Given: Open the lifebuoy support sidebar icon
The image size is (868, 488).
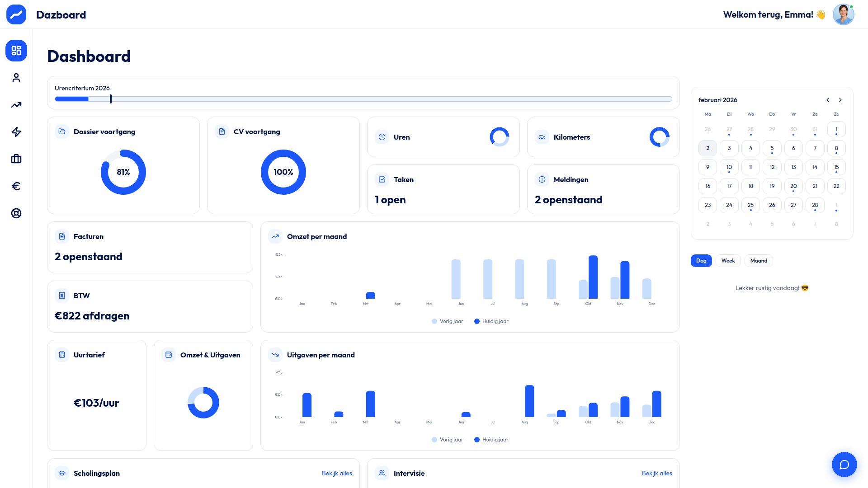Looking at the screenshot, I should [16, 213].
